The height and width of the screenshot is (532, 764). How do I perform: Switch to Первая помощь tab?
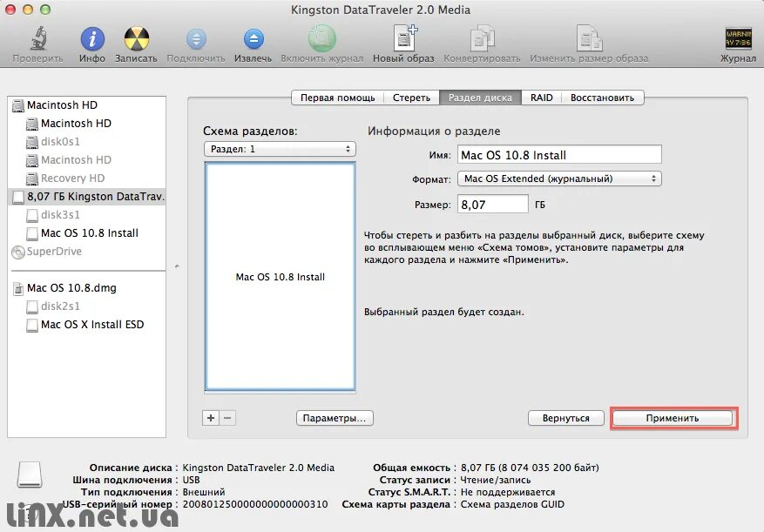tap(338, 98)
